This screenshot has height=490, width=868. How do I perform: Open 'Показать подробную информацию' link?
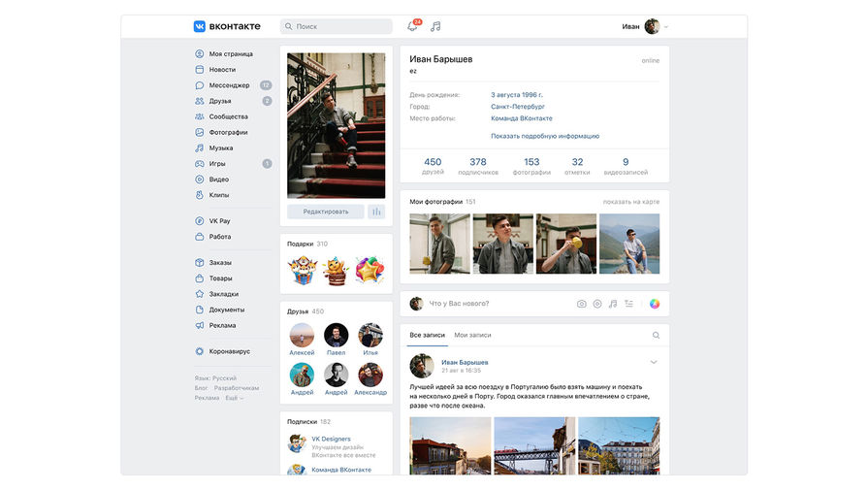click(545, 136)
